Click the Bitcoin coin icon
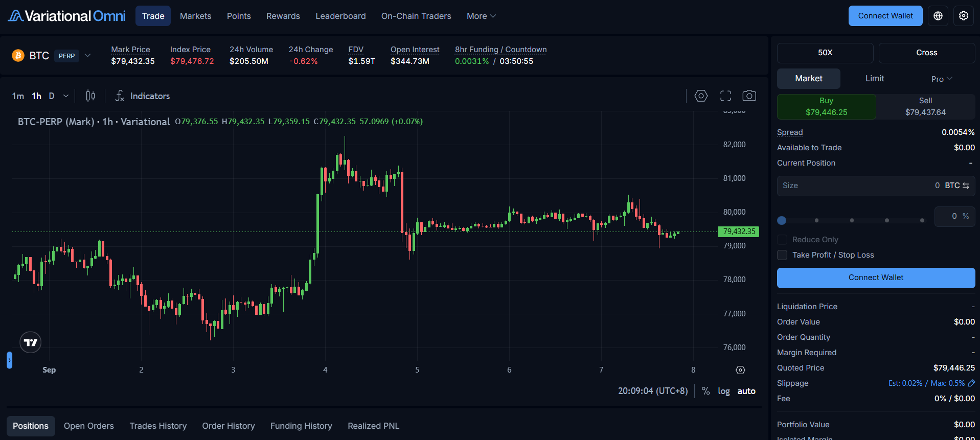Screen dimensions: 980x440 coord(18,55)
